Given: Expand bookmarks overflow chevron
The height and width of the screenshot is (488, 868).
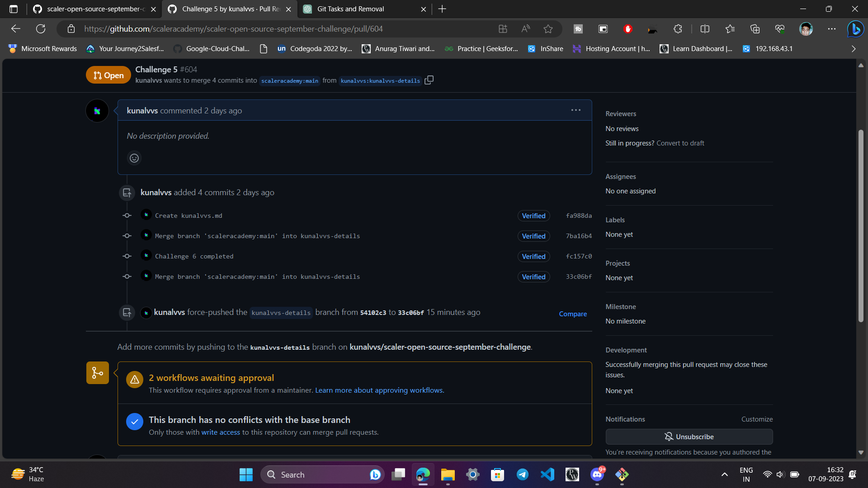Looking at the screenshot, I should point(853,49).
